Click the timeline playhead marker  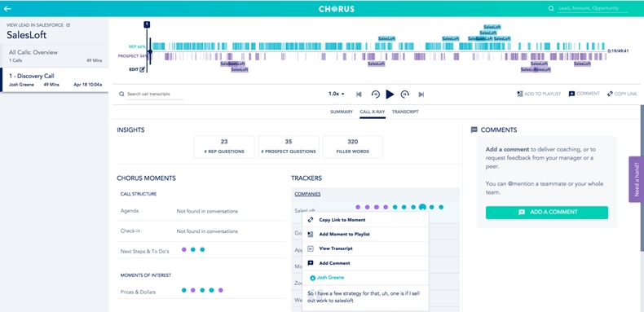click(x=147, y=24)
